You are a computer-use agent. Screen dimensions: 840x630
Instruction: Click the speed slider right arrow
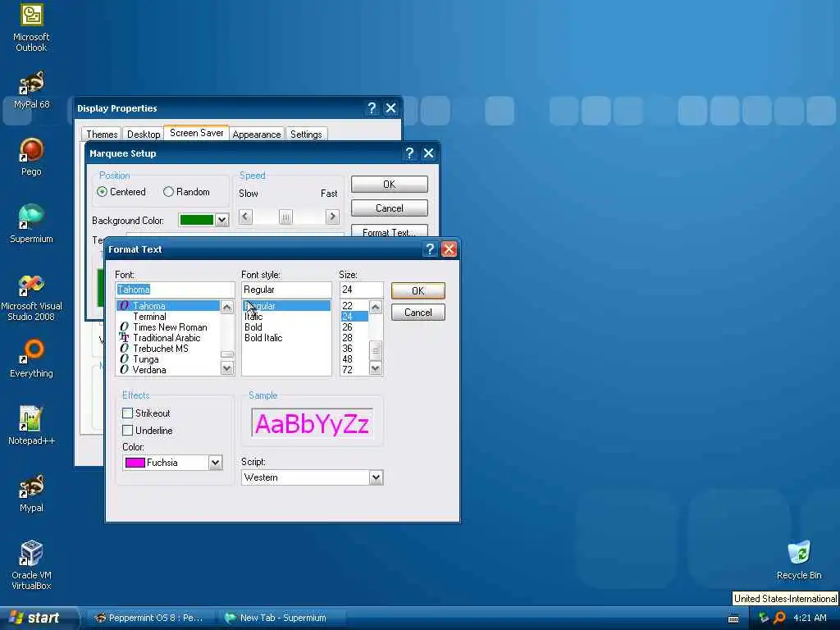[x=332, y=217]
